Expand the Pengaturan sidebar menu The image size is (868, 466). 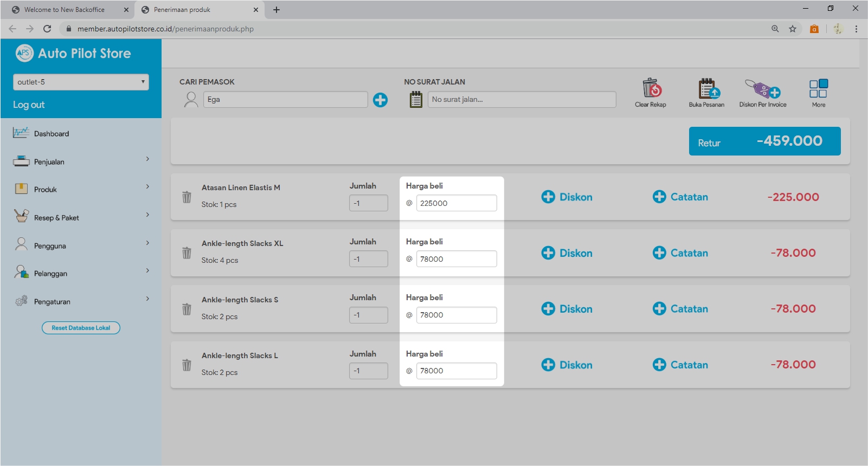click(81, 301)
